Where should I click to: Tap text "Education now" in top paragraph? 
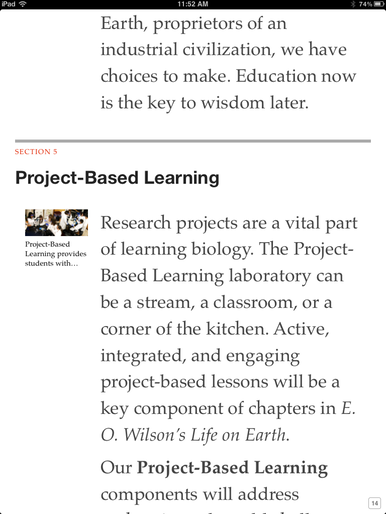pyautogui.click(x=296, y=76)
